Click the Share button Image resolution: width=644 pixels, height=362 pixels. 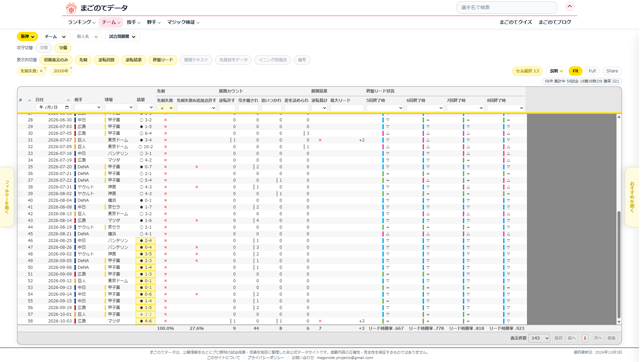tap(612, 71)
